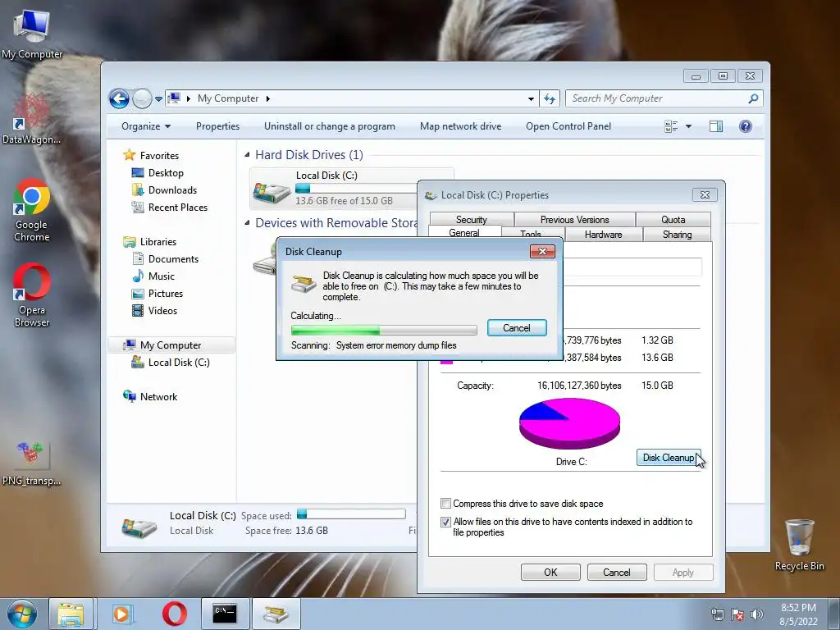
Task: Click the clock showing 8:52 PM
Action: coord(798,608)
